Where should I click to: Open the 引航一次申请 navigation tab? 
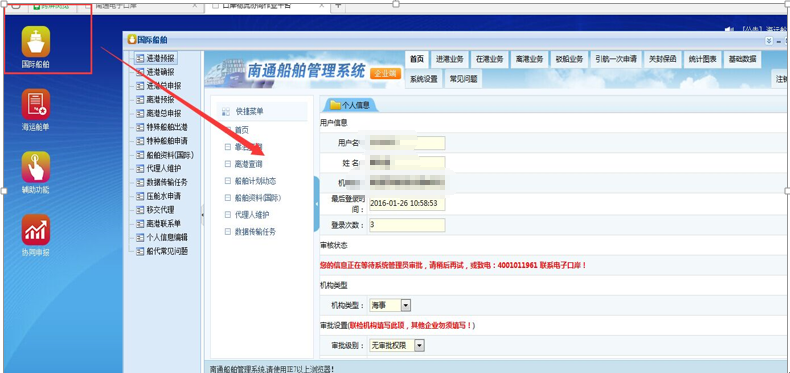[616, 59]
